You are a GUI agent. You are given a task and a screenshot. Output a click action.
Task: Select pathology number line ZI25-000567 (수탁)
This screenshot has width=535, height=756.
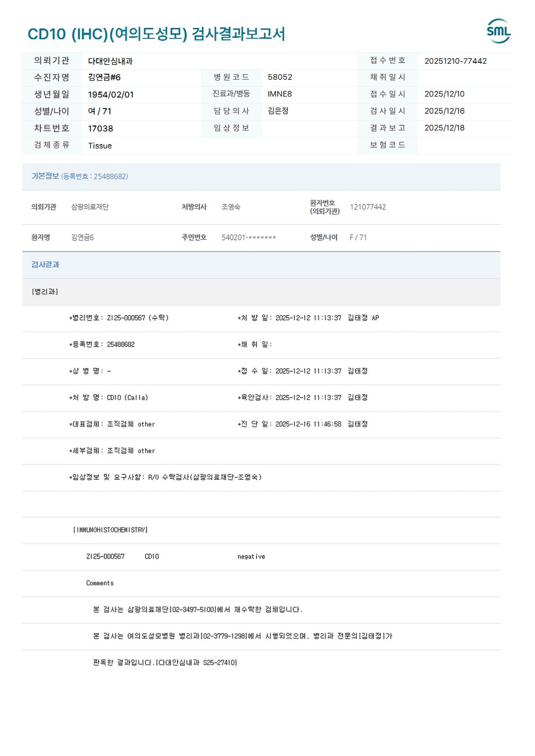tap(119, 318)
